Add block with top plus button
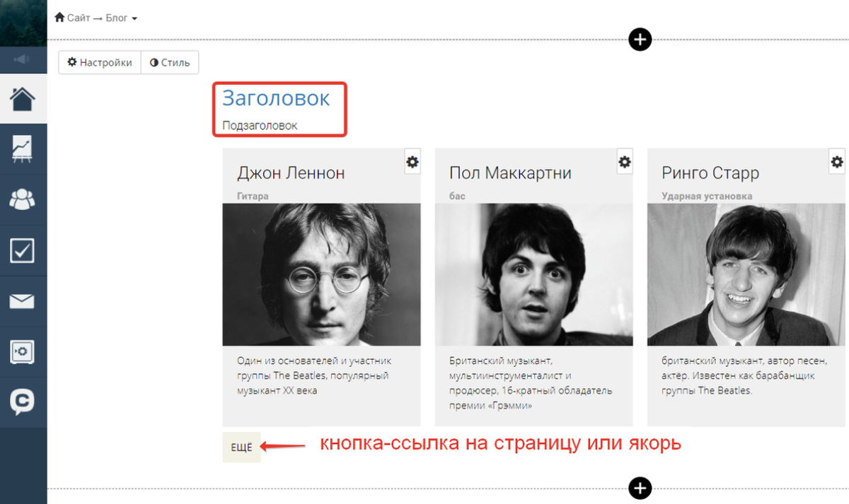This screenshot has height=504, width=849. pyautogui.click(x=640, y=40)
